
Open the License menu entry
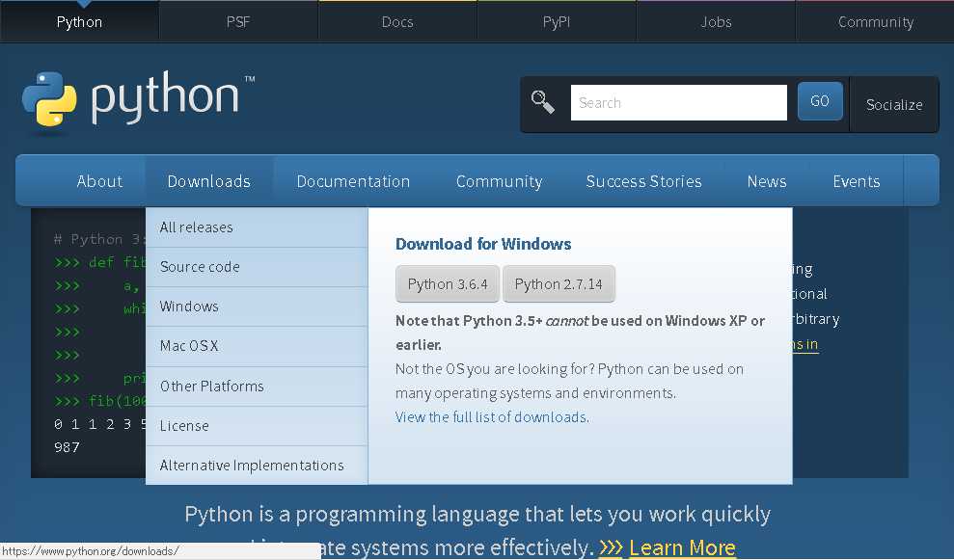click(257, 426)
